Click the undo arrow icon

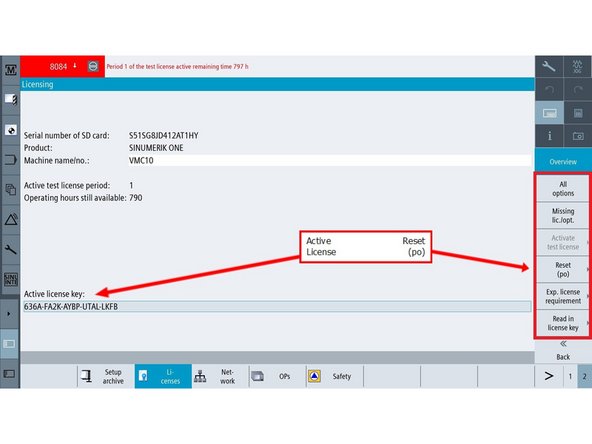pos(549,89)
